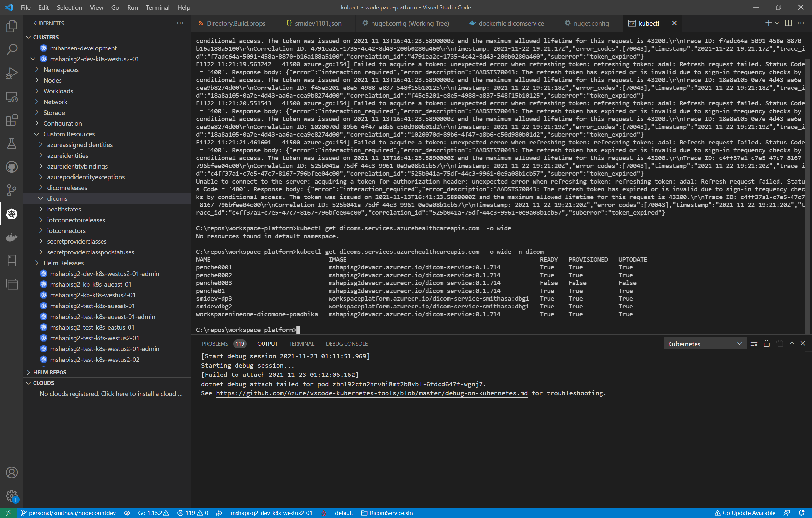Image resolution: width=812 pixels, height=518 pixels.
Task: Toggle the auto-scroll lock in the Output panel
Action: (766, 343)
